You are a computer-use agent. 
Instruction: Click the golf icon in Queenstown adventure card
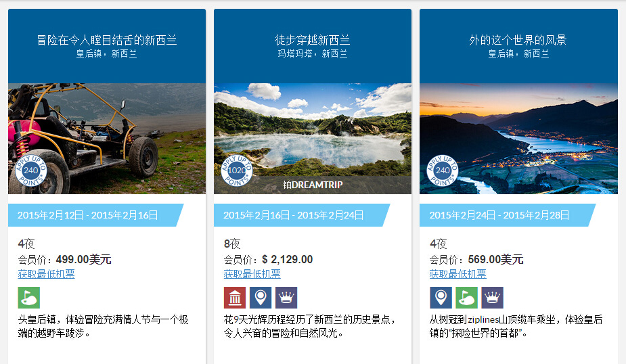(x=28, y=298)
